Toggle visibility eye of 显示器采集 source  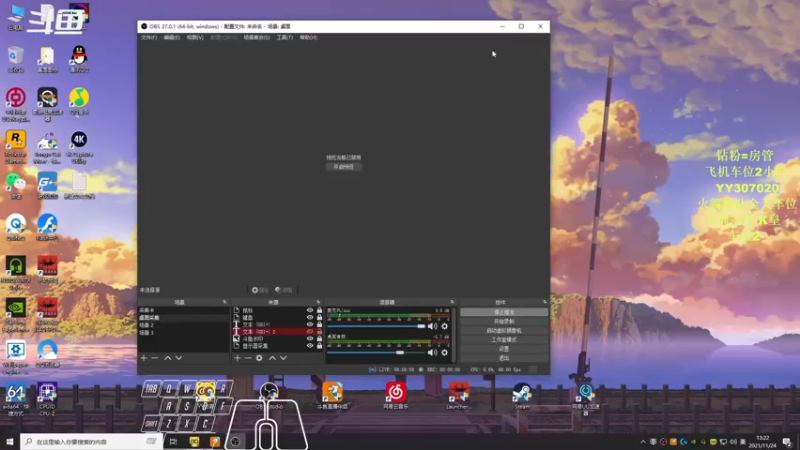pyautogui.click(x=310, y=346)
